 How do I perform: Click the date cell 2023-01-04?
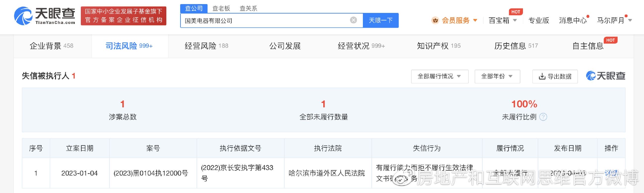80,173
